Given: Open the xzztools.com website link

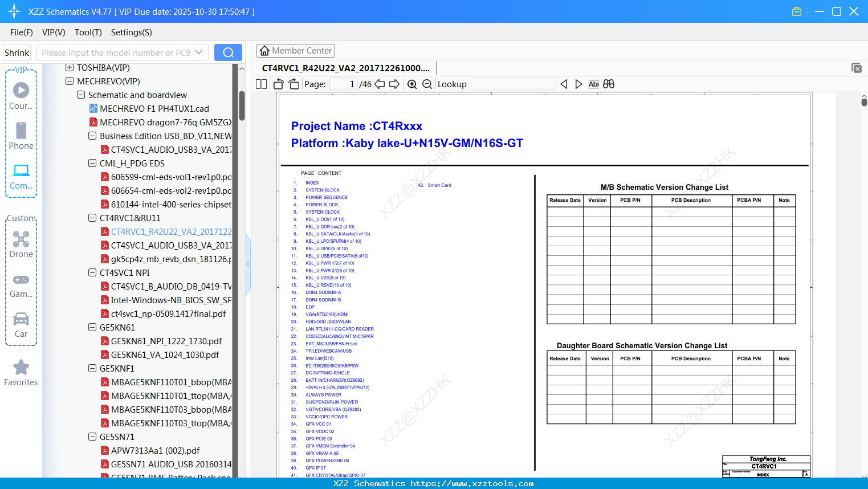Looking at the screenshot, I should click(x=472, y=484).
